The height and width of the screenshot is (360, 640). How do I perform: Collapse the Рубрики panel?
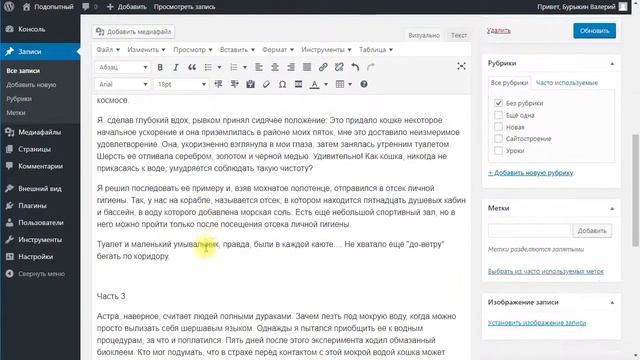[x=612, y=64]
